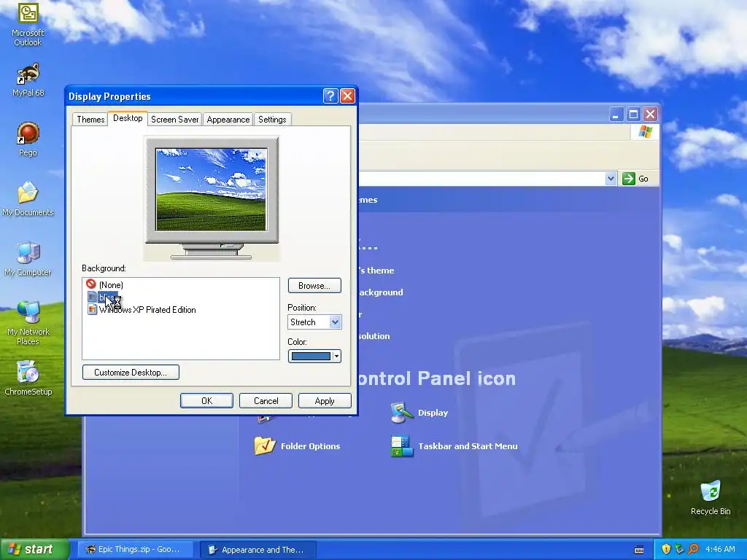
Task: Click Customize Desktop... button
Action: click(x=131, y=372)
